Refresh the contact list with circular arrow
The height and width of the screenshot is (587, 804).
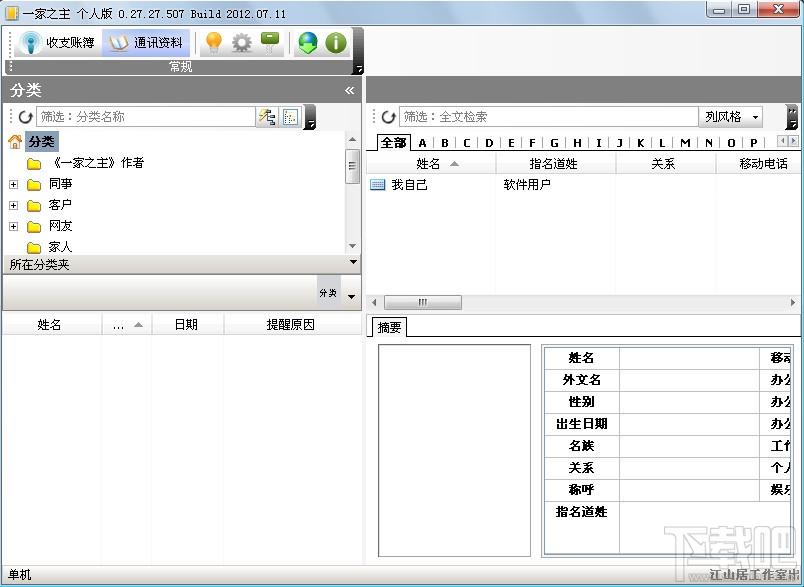(388, 117)
